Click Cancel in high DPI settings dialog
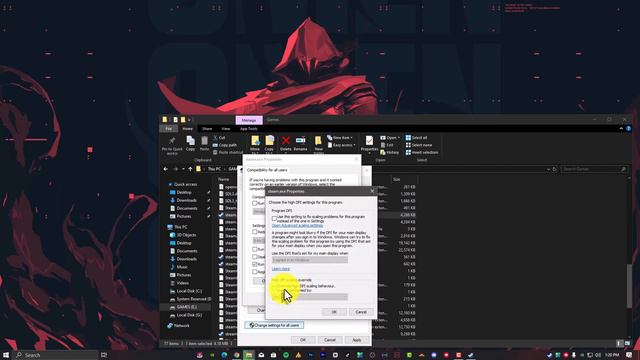Screen dimensions: 640x360 click(x=361, y=312)
